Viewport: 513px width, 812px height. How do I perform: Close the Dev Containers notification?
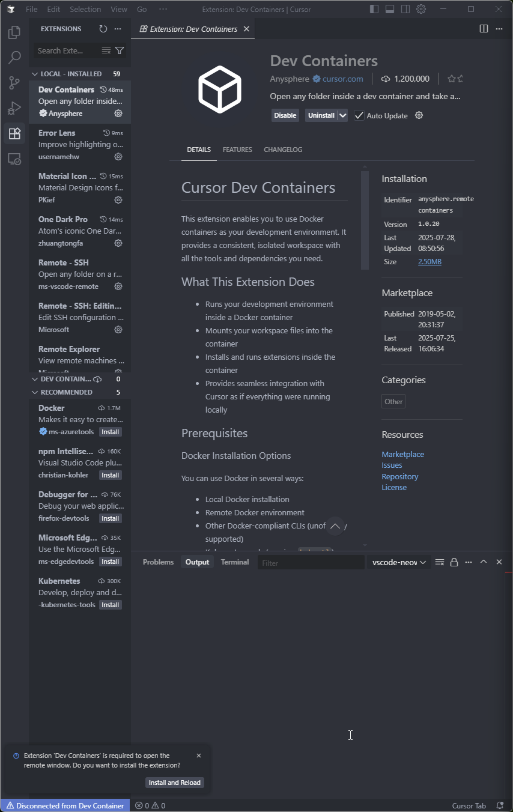(199, 756)
